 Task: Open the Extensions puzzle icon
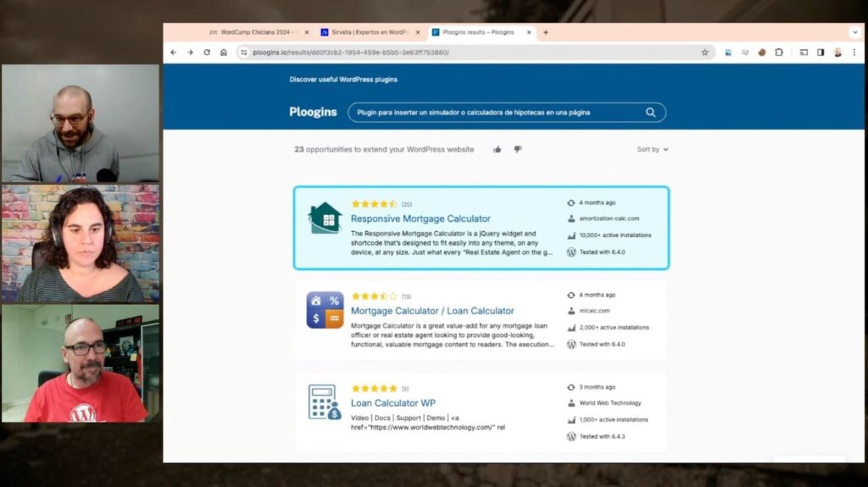click(x=779, y=52)
